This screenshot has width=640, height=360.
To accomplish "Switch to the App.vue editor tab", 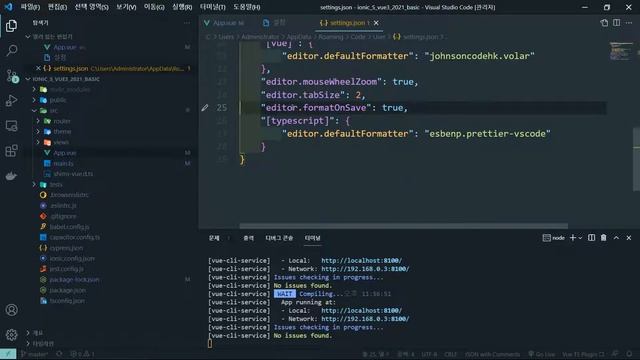I will pyautogui.click(x=225, y=23).
